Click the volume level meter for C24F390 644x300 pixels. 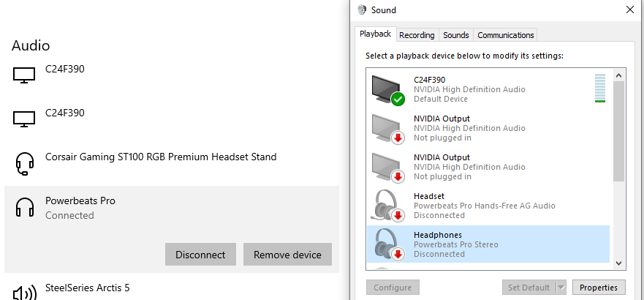(600, 88)
